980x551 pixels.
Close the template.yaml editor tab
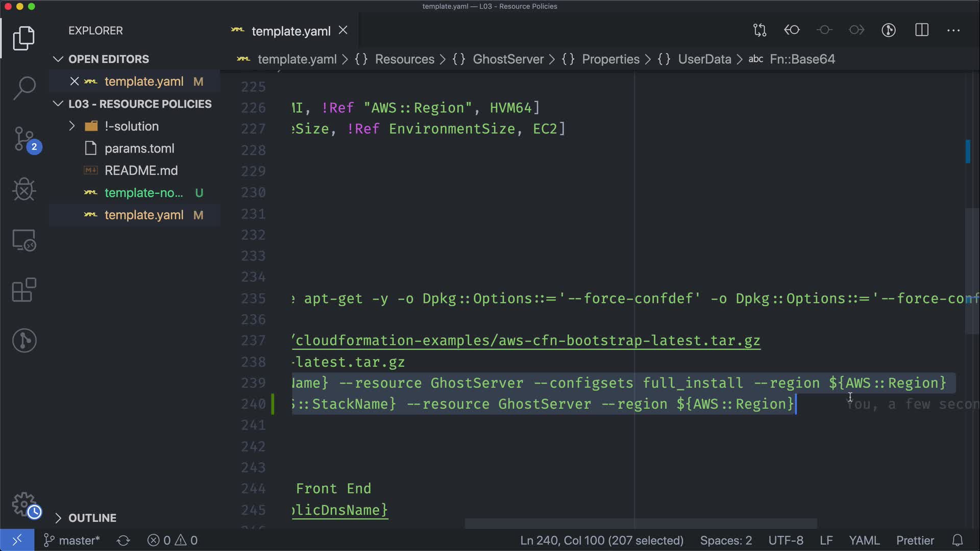344,31
